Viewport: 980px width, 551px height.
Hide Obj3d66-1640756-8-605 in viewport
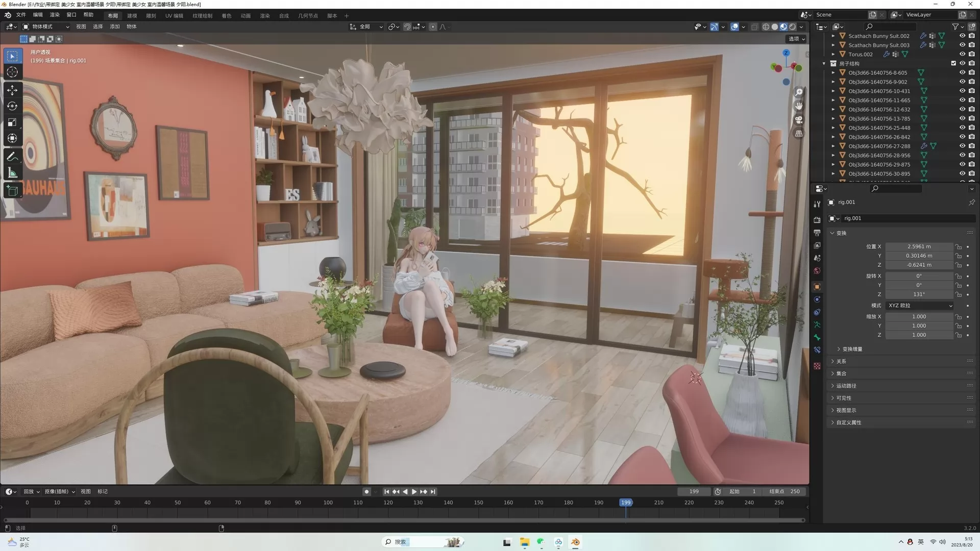[962, 72]
